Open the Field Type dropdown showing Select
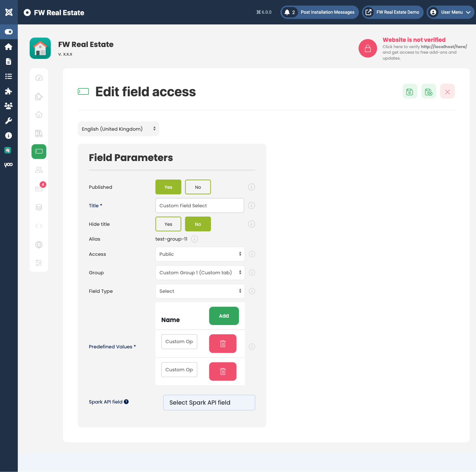This screenshot has height=472, width=476. point(200,291)
